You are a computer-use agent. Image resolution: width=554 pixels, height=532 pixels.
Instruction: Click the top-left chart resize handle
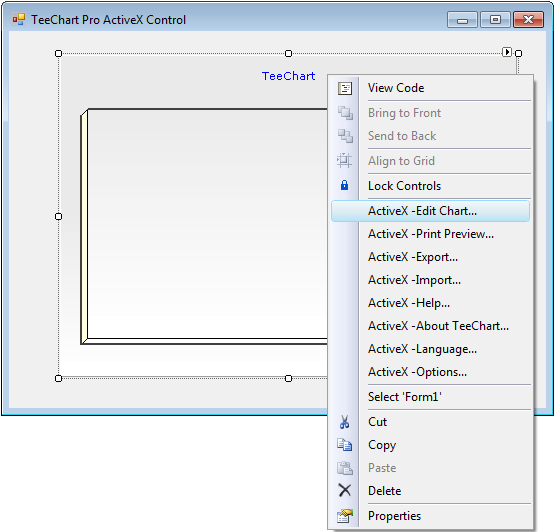59,53
